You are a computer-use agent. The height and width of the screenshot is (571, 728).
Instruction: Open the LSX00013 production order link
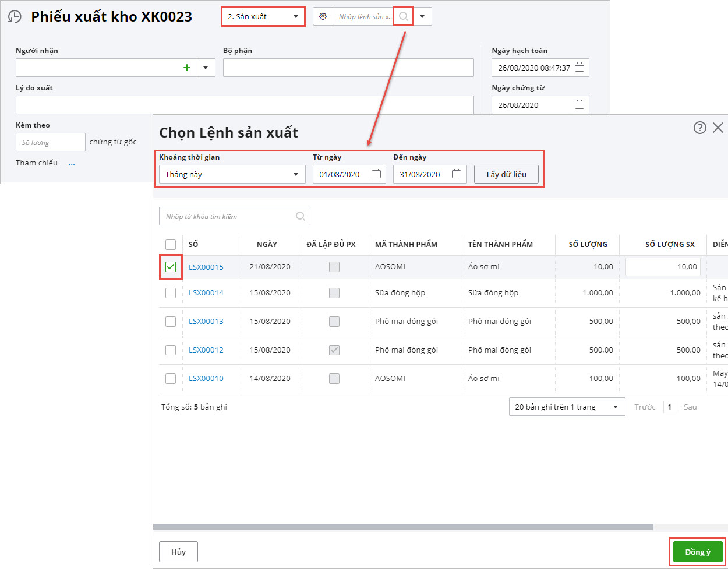[x=206, y=322]
